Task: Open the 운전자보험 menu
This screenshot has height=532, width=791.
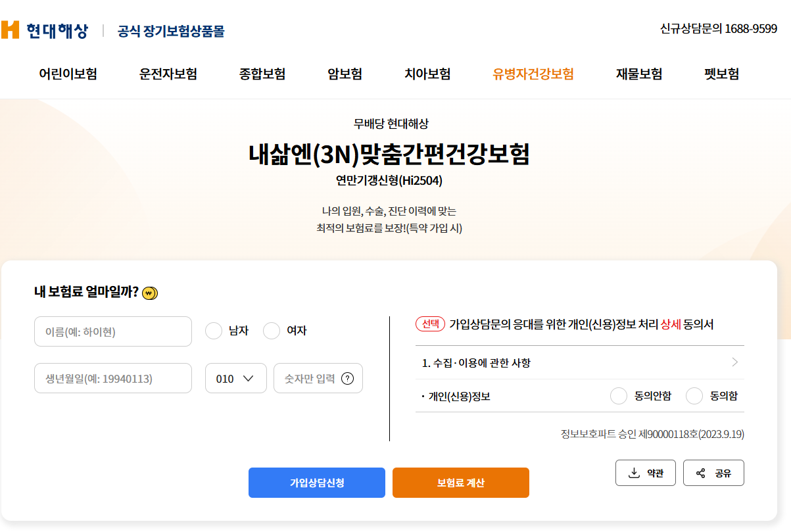Action: 168,74
